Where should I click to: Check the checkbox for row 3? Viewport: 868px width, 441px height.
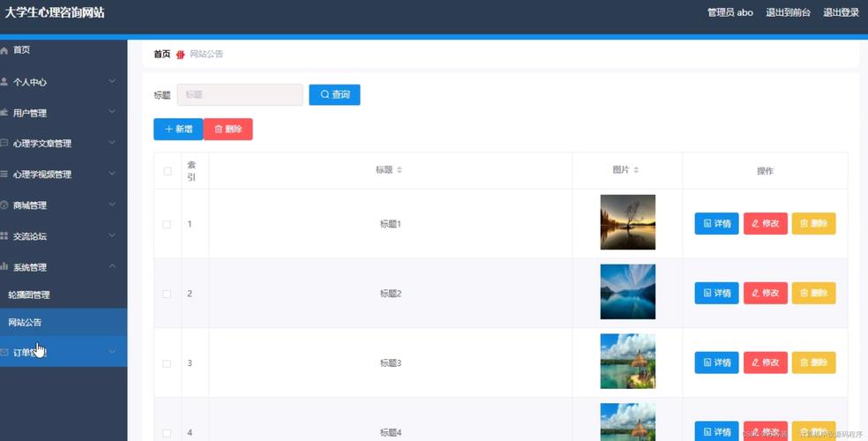[168, 363]
